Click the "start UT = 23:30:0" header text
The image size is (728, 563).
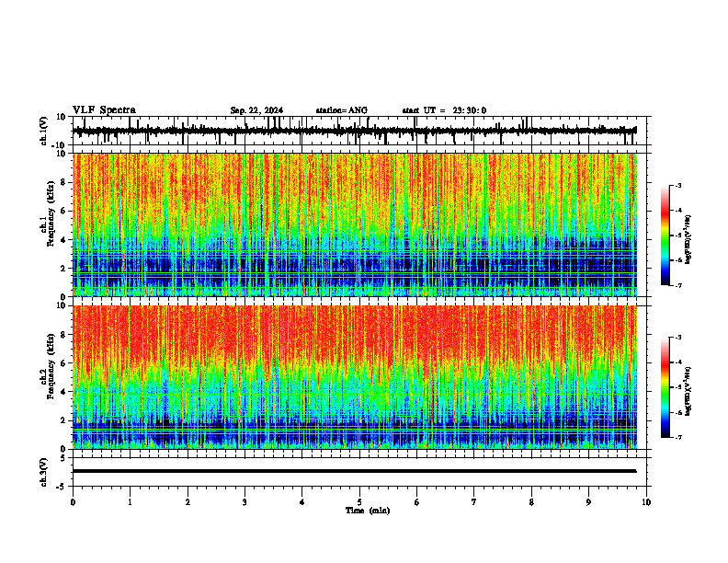tap(444, 110)
